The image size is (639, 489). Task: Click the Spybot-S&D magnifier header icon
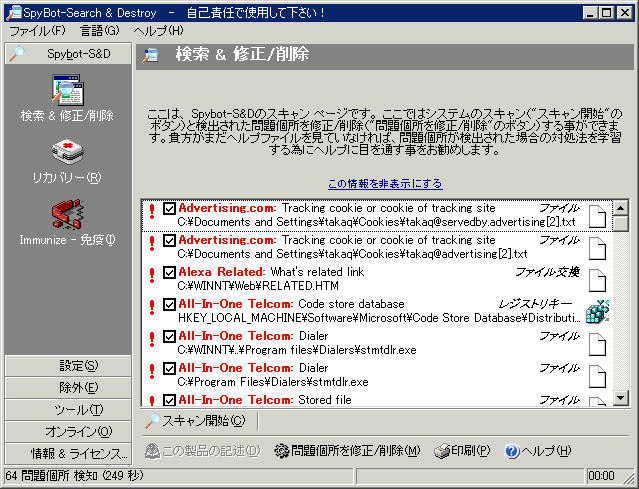pos(17,54)
